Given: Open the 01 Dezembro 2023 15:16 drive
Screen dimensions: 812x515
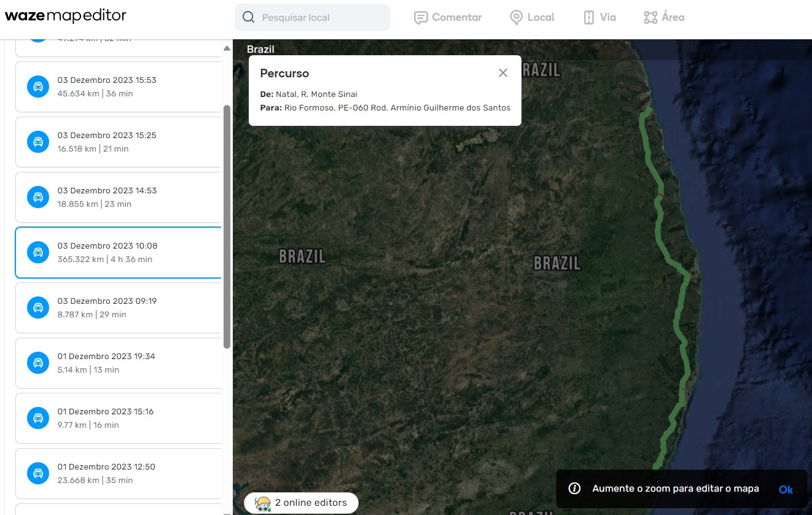Looking at the screenshot, I should pyautogui.click(x=118, y=418).
